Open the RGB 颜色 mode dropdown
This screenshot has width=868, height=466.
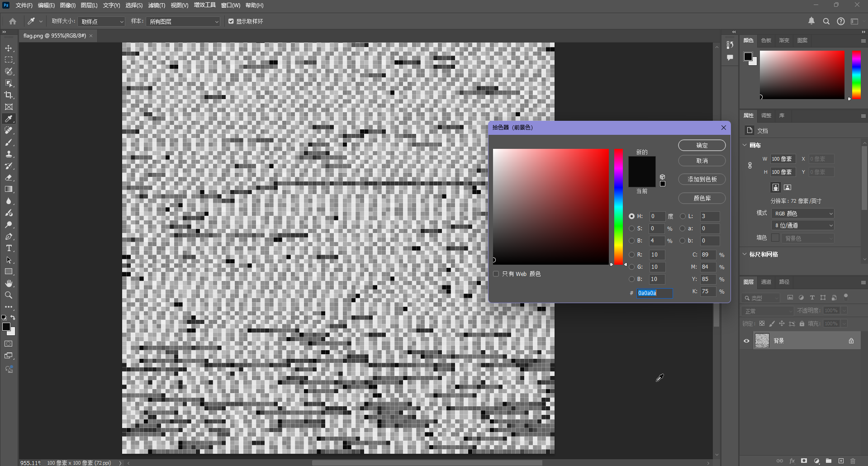point(802,214)
